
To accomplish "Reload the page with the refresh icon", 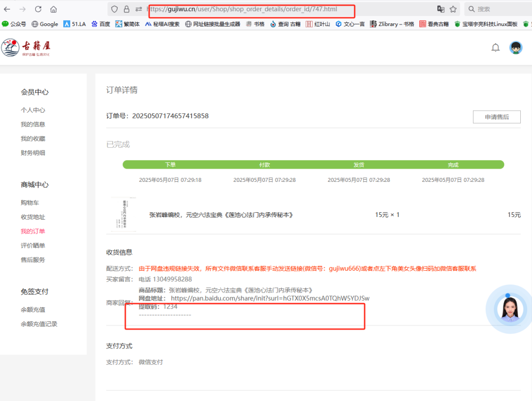I will point(38,9).
